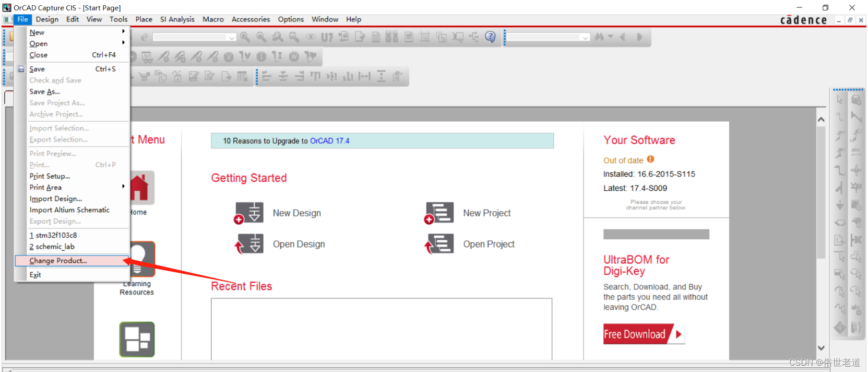Viewport: 868px width, 372px height.
Task: Click the Zoom to All toolbar icon
Action: click(x=294, y=37)
